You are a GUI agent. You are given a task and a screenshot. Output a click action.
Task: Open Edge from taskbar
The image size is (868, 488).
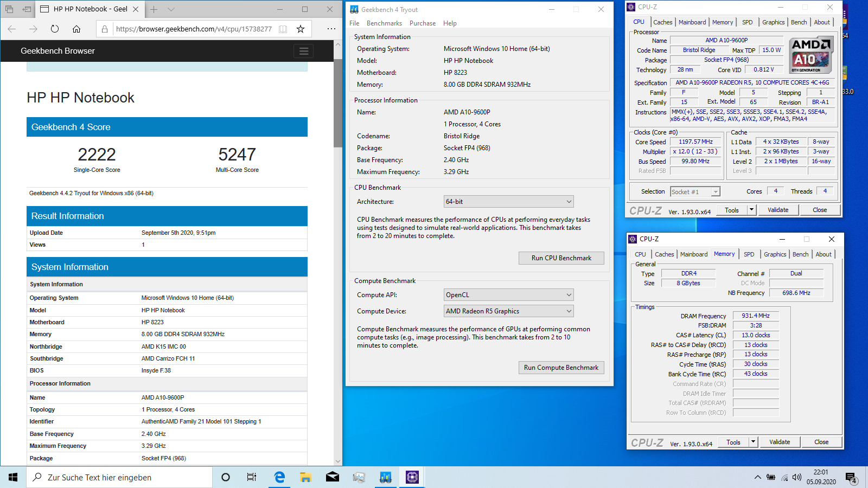tap(279, 477)
